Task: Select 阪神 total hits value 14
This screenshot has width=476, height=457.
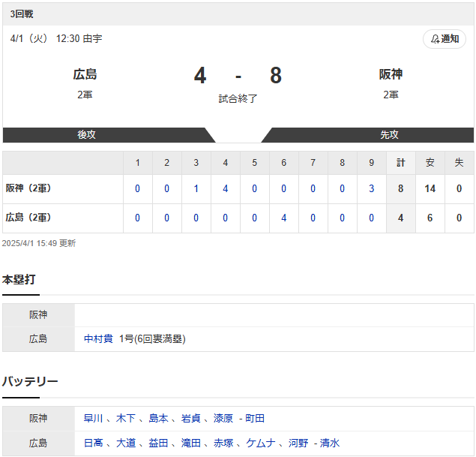Action: [x=430, y=188]
